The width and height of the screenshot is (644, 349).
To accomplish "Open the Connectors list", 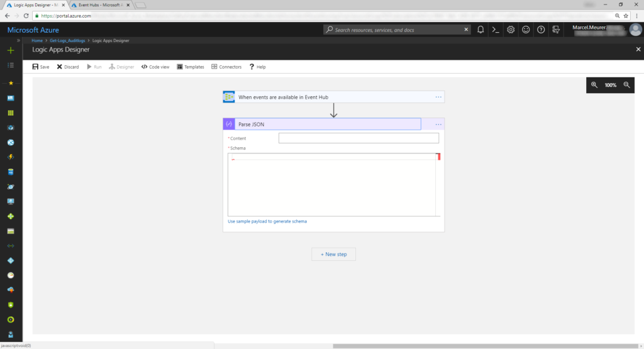I will [x=226, y=67].
